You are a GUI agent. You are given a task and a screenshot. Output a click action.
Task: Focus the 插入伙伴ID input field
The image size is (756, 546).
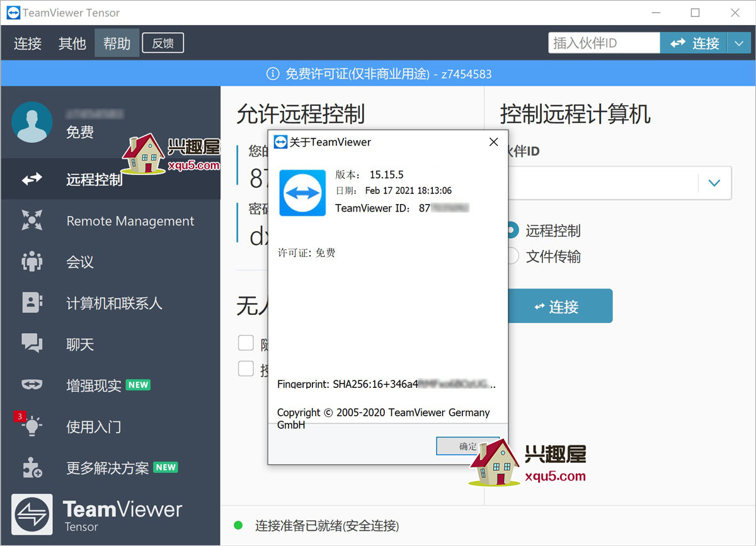click(x=604, y=43)
